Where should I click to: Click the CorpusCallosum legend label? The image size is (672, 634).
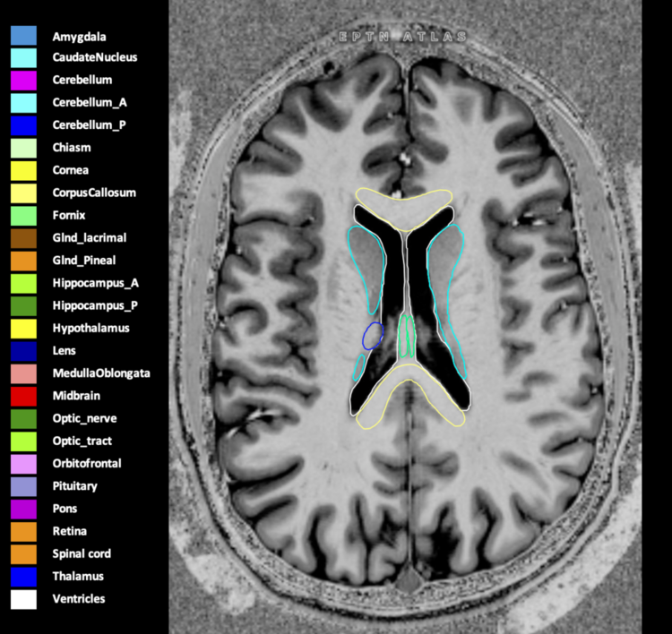[94, 193]
